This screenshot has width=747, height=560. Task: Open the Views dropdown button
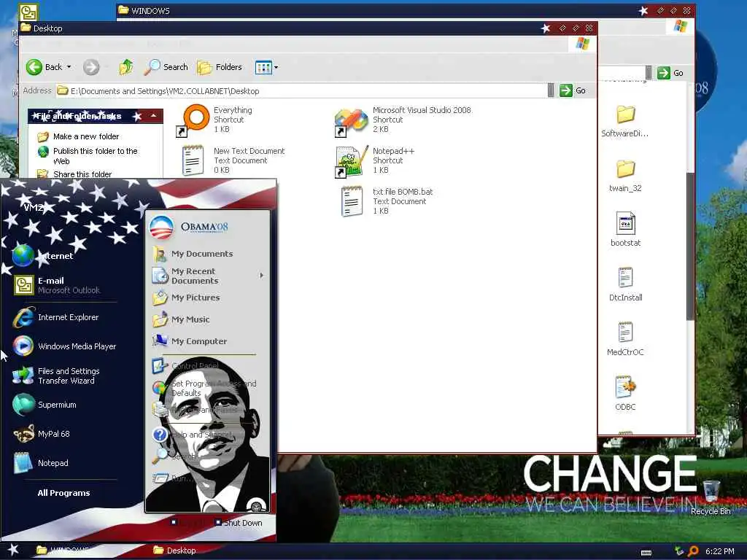click(x=266, y=67)
